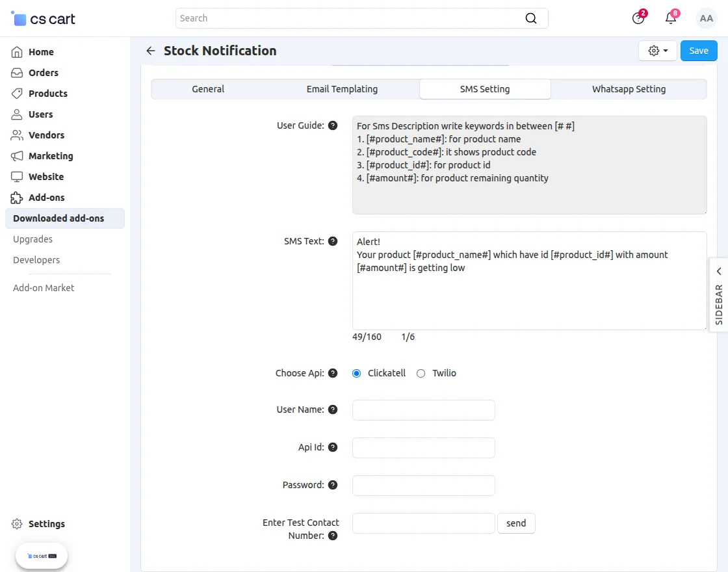Click help tooltip icon next to SMS Text

[333, 241]
